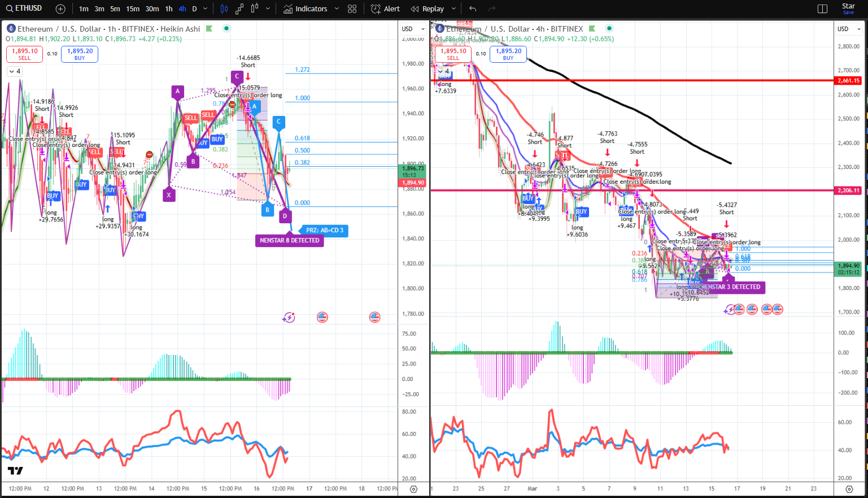
Task: Click SELL 1,895.10 on 4h chart
Action: (x=453, y=54)
